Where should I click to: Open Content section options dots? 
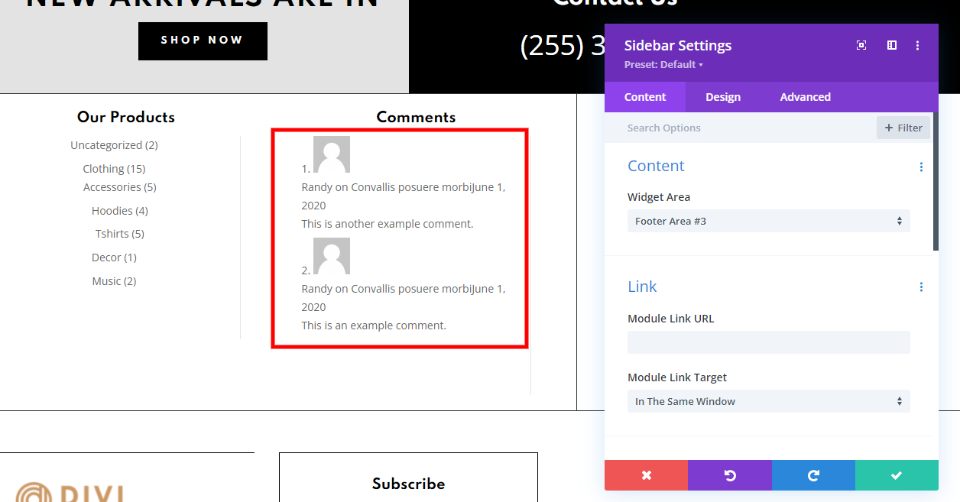pos(921,167)
